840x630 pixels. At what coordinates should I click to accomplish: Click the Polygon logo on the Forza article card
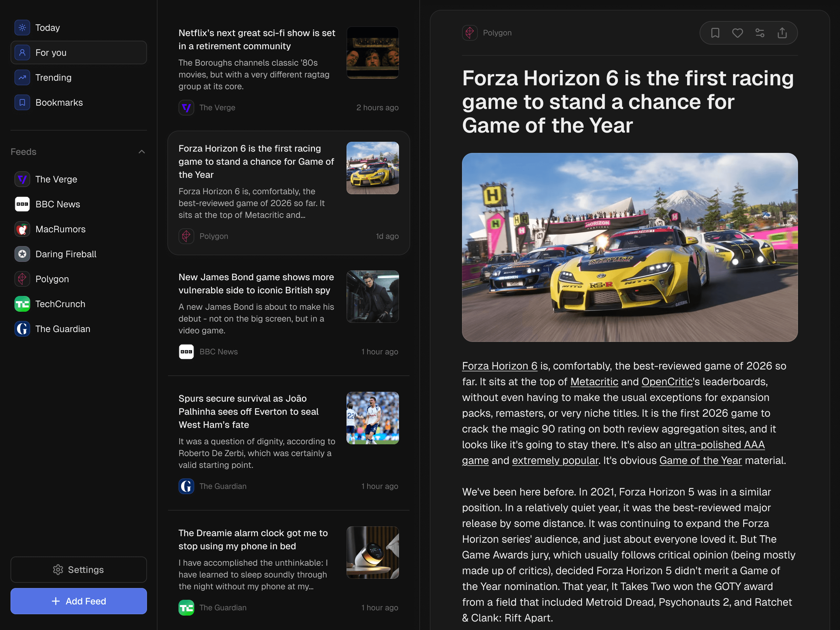[x=186, y=236]
